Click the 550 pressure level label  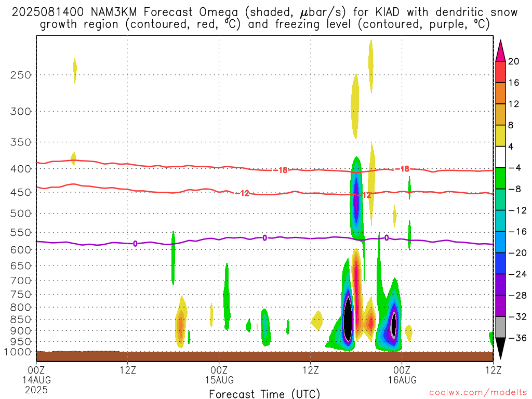(x=21, y=232)
